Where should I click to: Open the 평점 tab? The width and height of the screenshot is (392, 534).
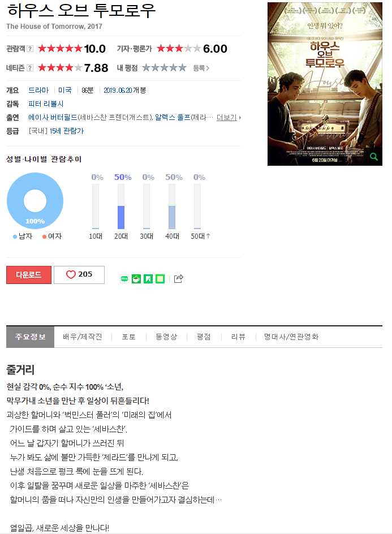tap(204, 337)
